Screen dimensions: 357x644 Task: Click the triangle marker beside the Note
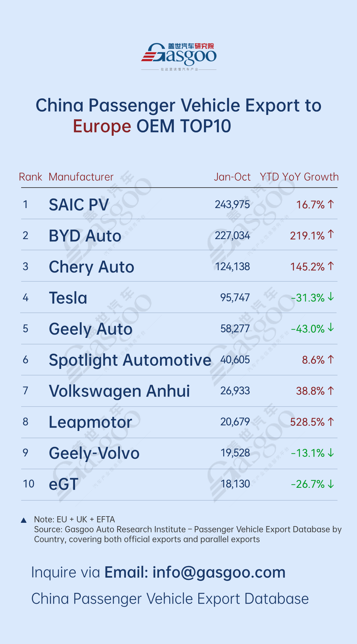24,520
